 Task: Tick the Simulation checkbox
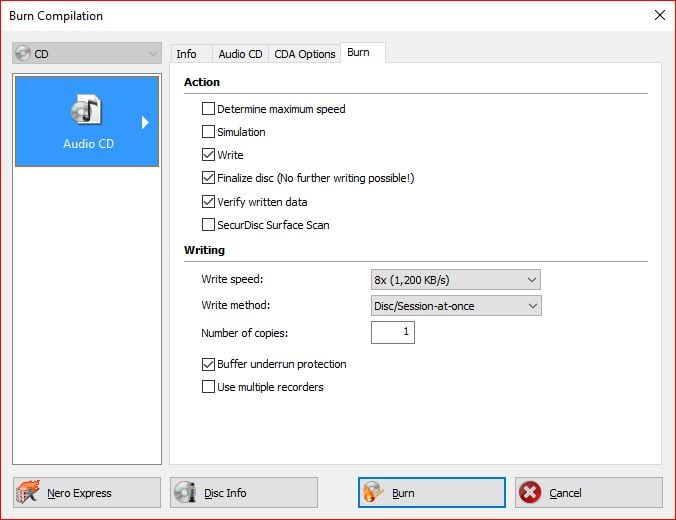click(x=209, y=132)
